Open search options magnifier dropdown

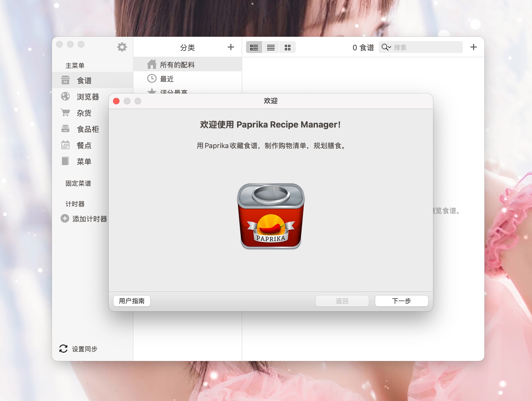tap(386, 47)
